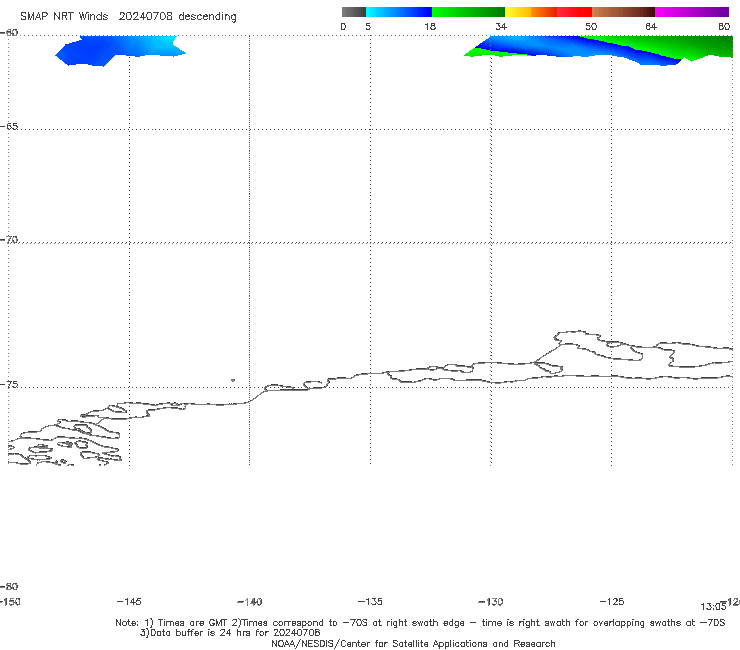Screen dimensions: 740x650
Task: Click the longitude label '-135'
Action: point(370,602)
